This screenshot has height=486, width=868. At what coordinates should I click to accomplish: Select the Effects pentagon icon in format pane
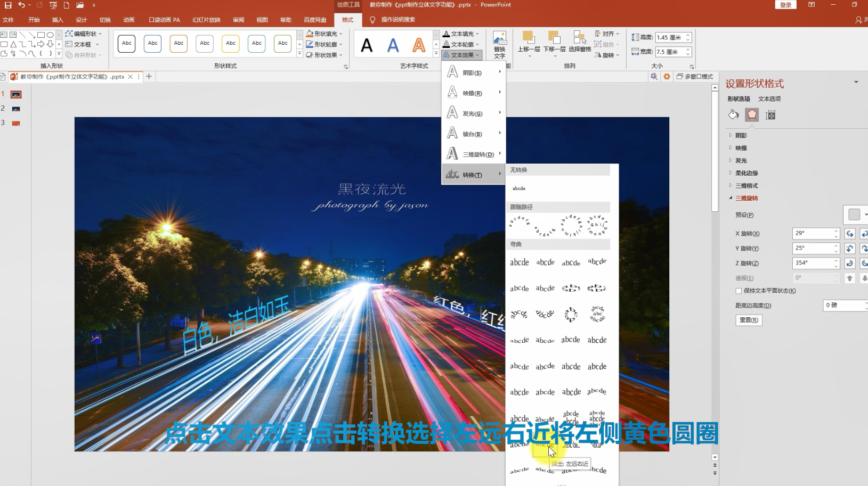click(x=752, y=114)
